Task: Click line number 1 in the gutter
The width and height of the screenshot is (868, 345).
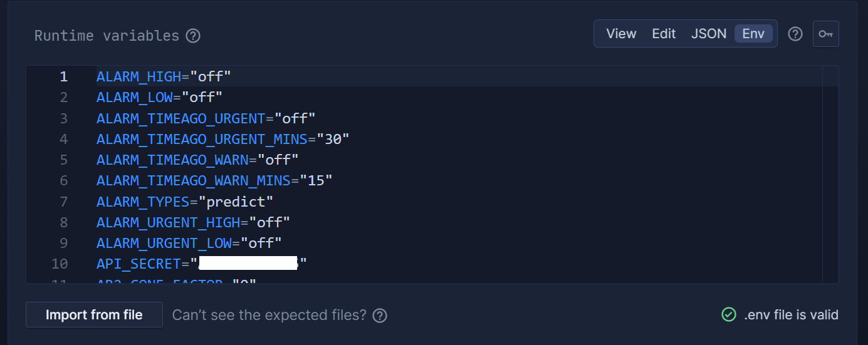Action: click(63, 76)
